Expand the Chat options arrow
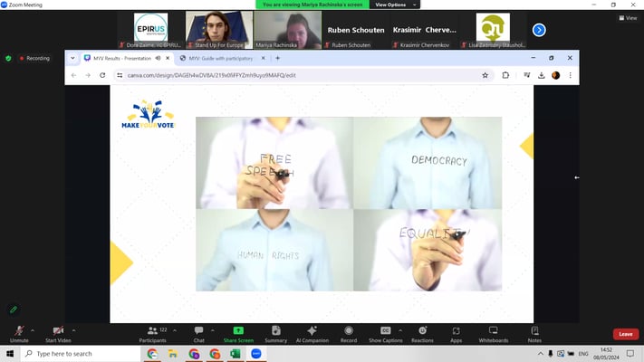This screenshot has width=644, height=362. (212, 330)
